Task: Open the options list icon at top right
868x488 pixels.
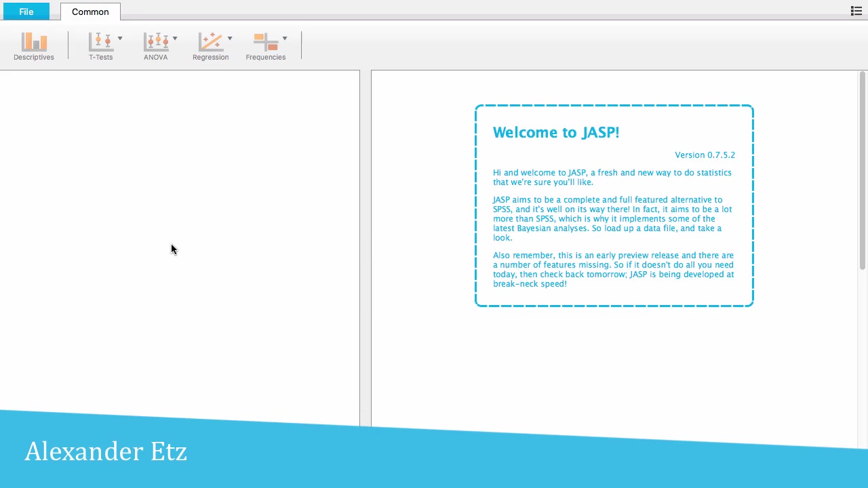Action: click(x=856, y=11)
